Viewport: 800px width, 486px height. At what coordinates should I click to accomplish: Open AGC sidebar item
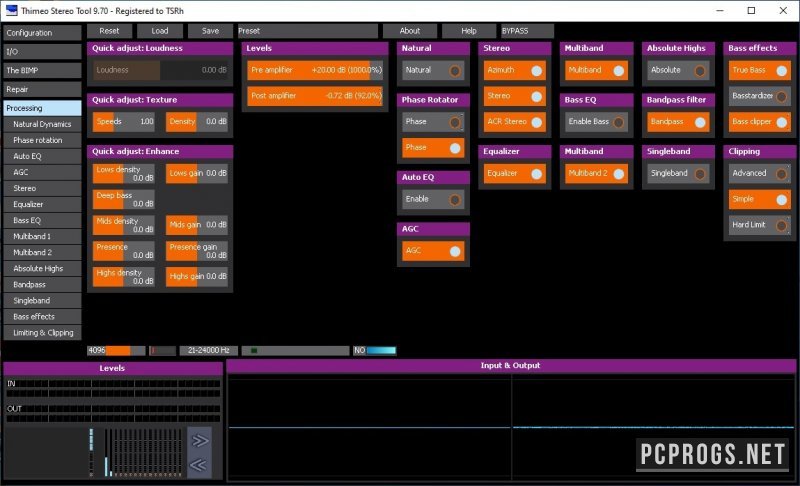click(42, 172)
